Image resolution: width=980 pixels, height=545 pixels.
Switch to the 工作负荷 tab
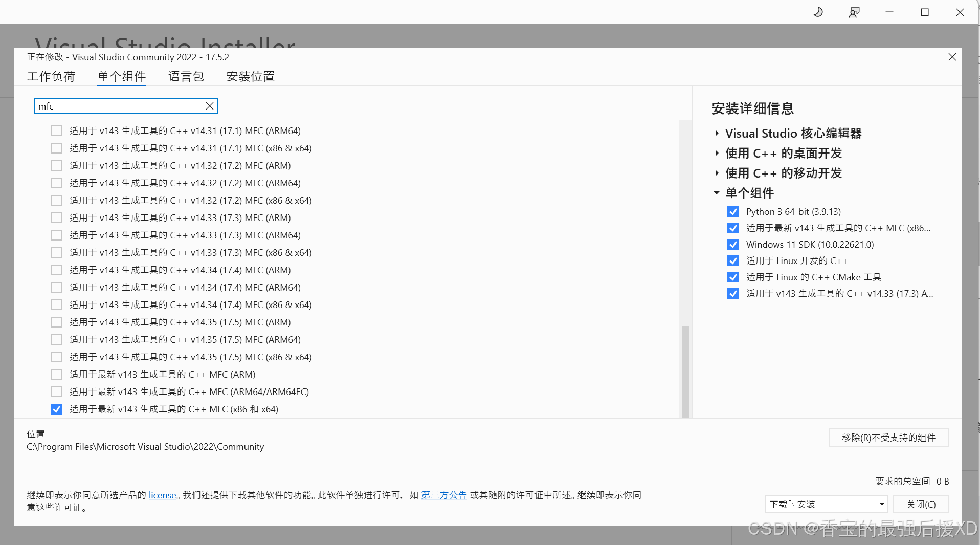pos(51,77)
